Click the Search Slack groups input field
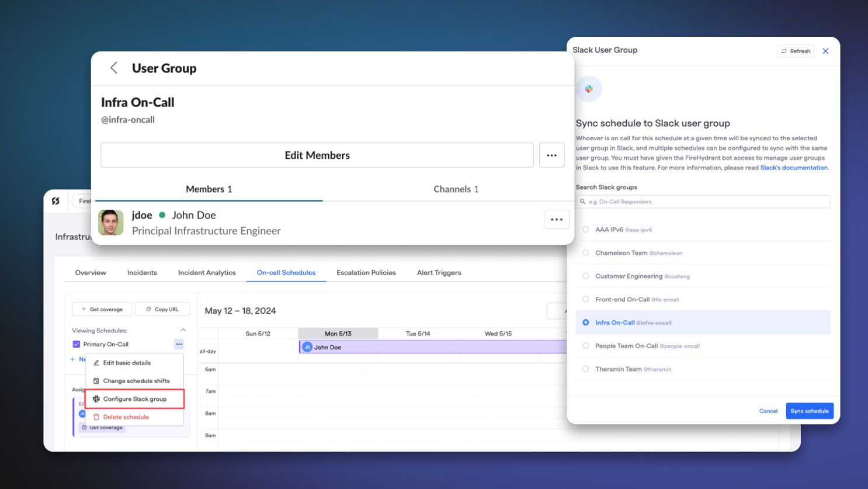 703,202
